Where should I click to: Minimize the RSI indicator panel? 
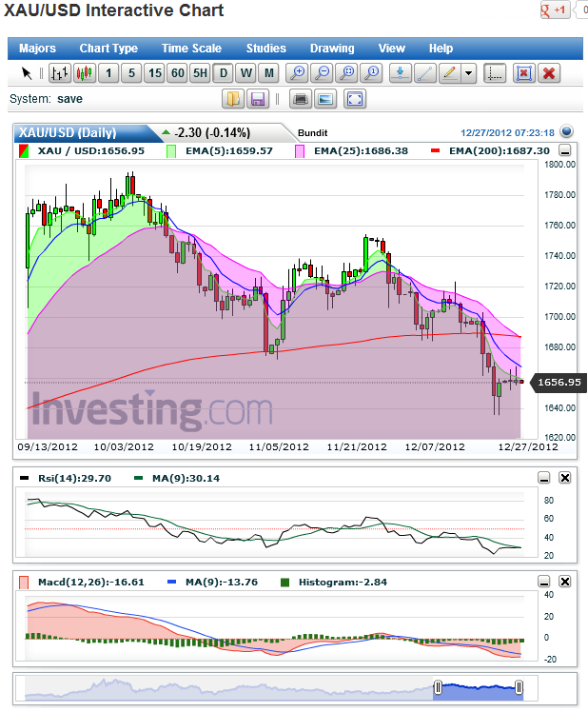tap(544, 478)
